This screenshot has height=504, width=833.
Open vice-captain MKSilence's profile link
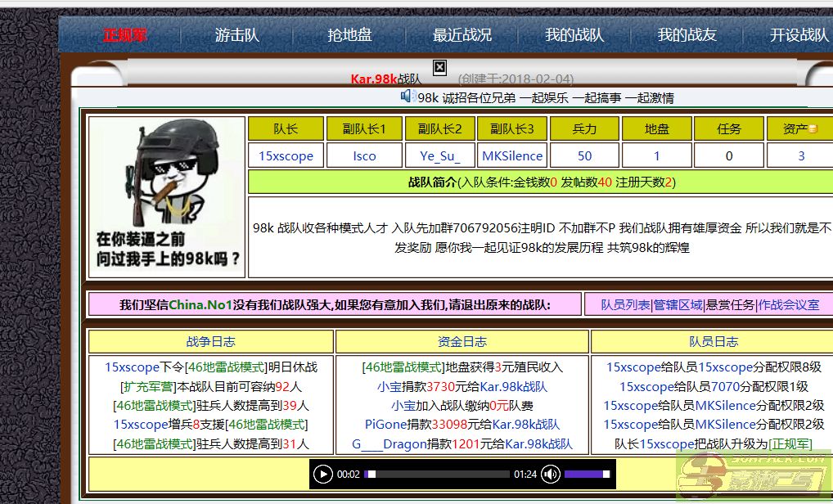tap(511, 155)
